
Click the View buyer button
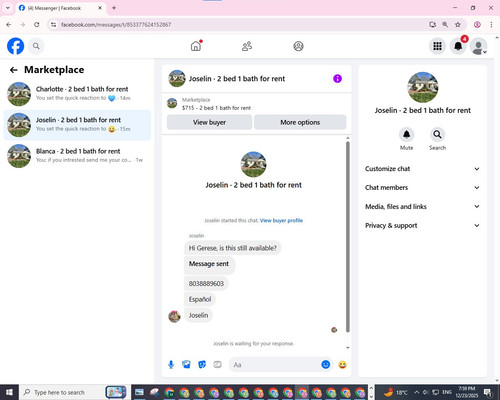coord(209,122)
